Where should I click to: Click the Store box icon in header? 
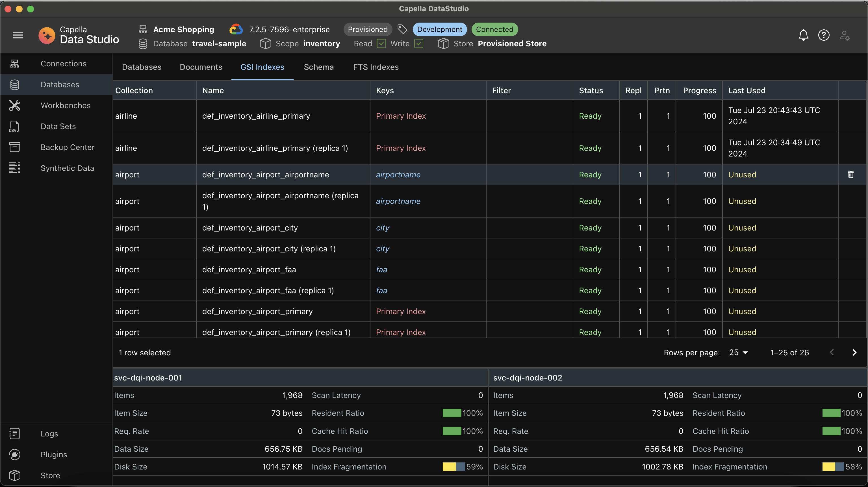coord(443,44)
